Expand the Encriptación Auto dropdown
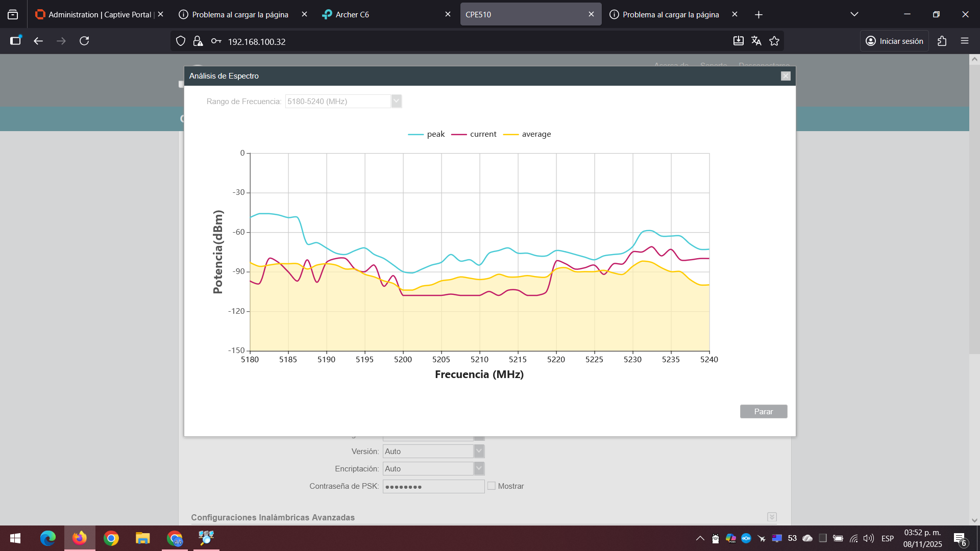Screen dimensions: 980x551 (433, 469)
